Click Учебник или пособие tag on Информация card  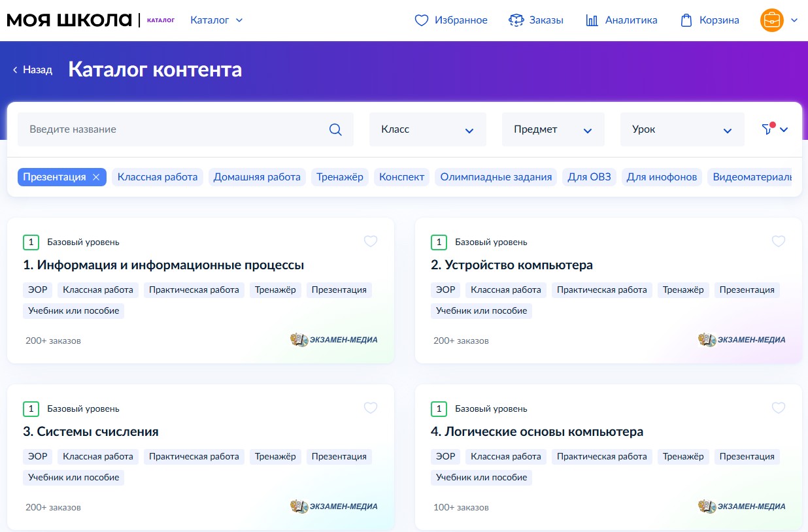pyautogui.click(x=73, y=311)
